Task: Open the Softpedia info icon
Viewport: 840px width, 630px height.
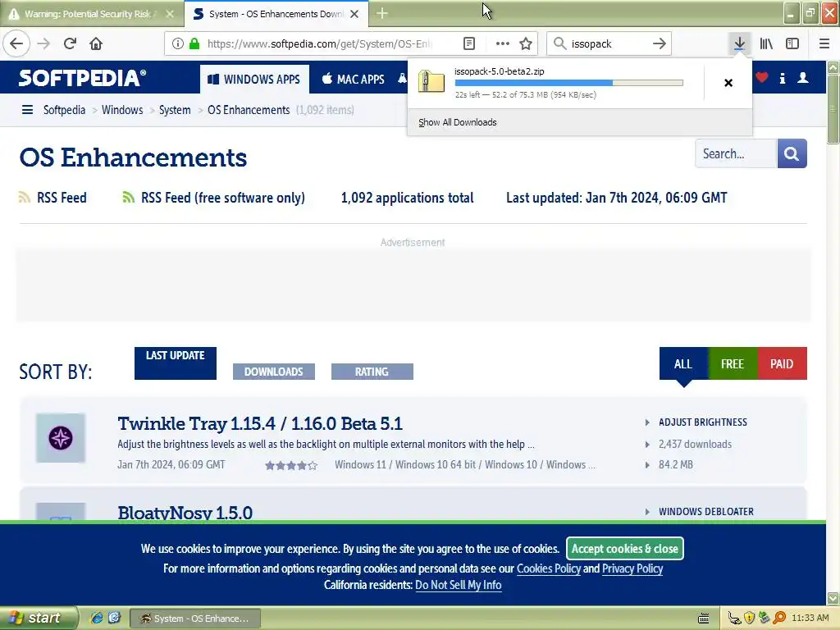Action: [x=782, y=78]
